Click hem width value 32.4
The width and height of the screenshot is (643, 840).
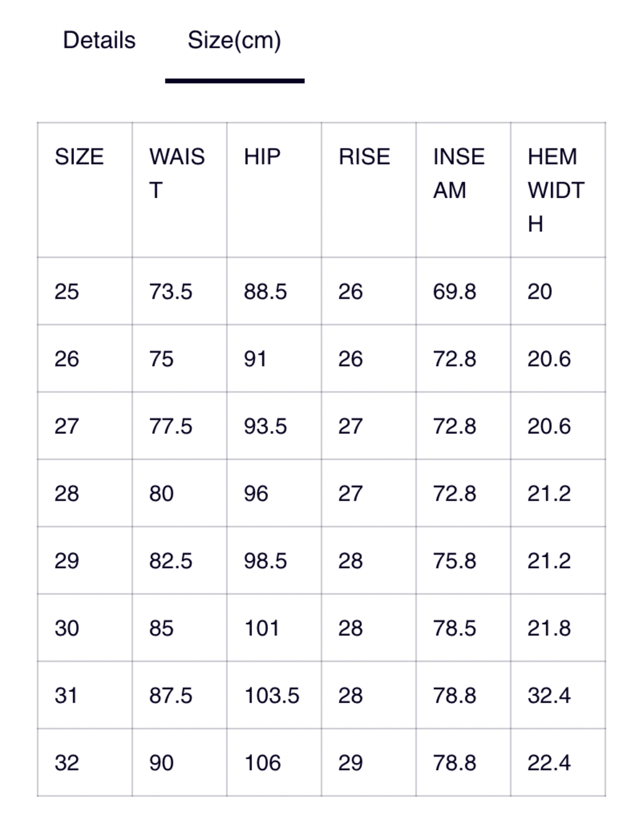coord(549,696)
